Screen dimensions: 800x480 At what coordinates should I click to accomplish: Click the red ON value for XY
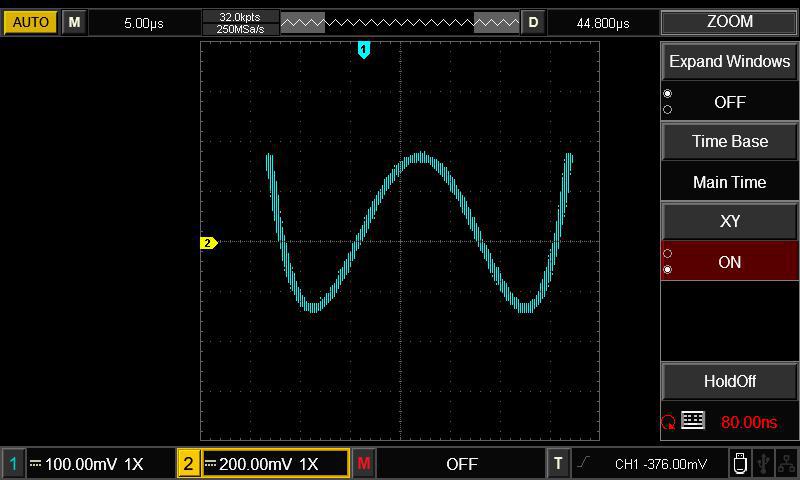pyautogui.click(x=730, y=262)
